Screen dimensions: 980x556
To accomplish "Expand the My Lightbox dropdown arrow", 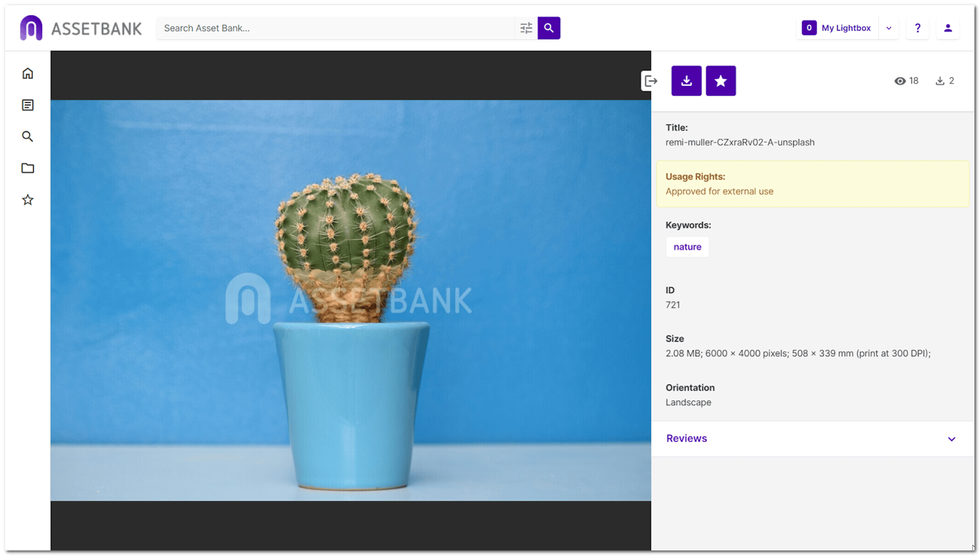I will (889, 28).
